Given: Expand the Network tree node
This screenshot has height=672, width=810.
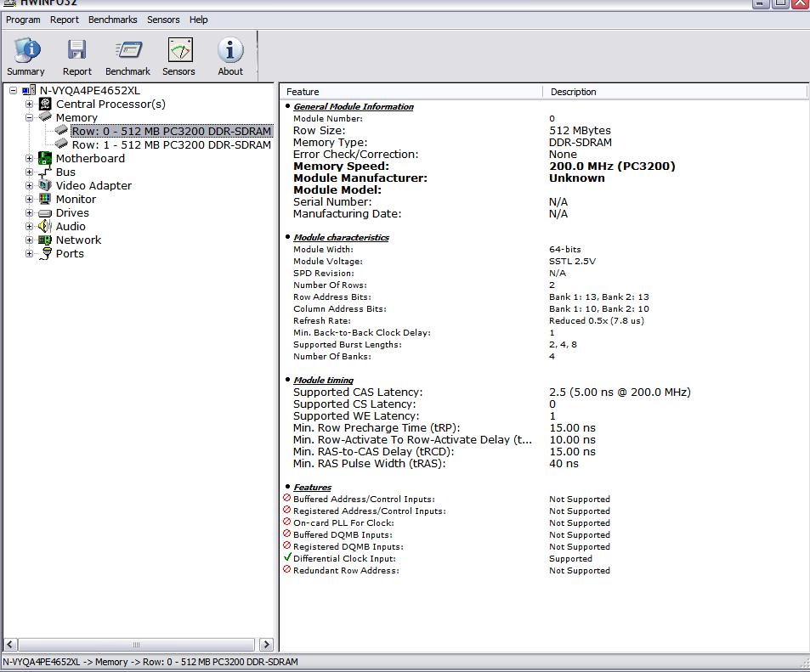Looking at the screenshot, I should coord(30,240).
